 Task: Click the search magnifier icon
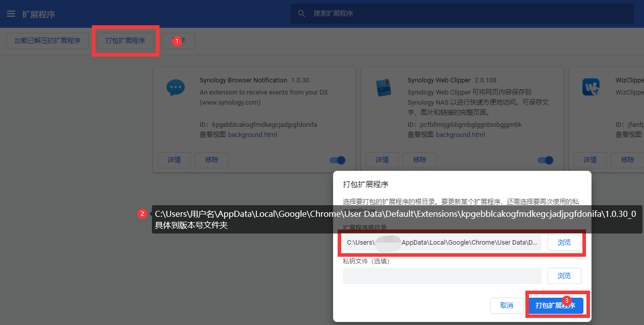[x=302, y=14]
